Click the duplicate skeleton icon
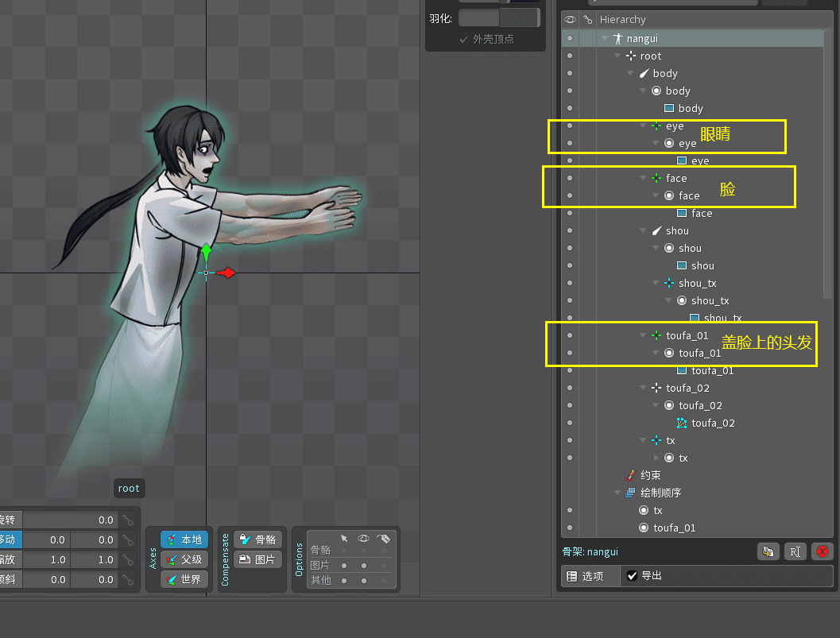The image size is (840, 638). (x=767, y=551)
